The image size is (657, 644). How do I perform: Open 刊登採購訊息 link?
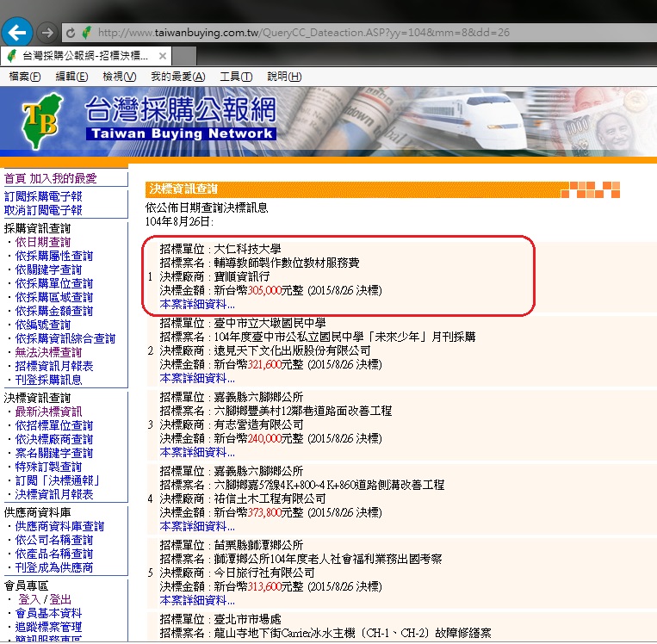coord(48,380)
